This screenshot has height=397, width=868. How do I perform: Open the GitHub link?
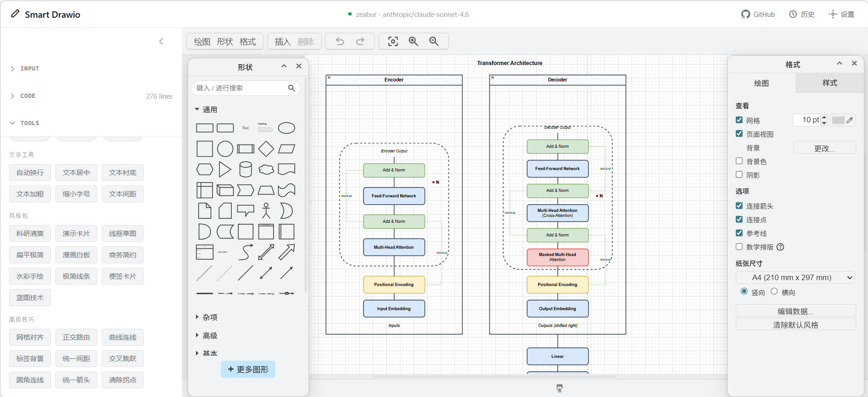click(758, 14)
